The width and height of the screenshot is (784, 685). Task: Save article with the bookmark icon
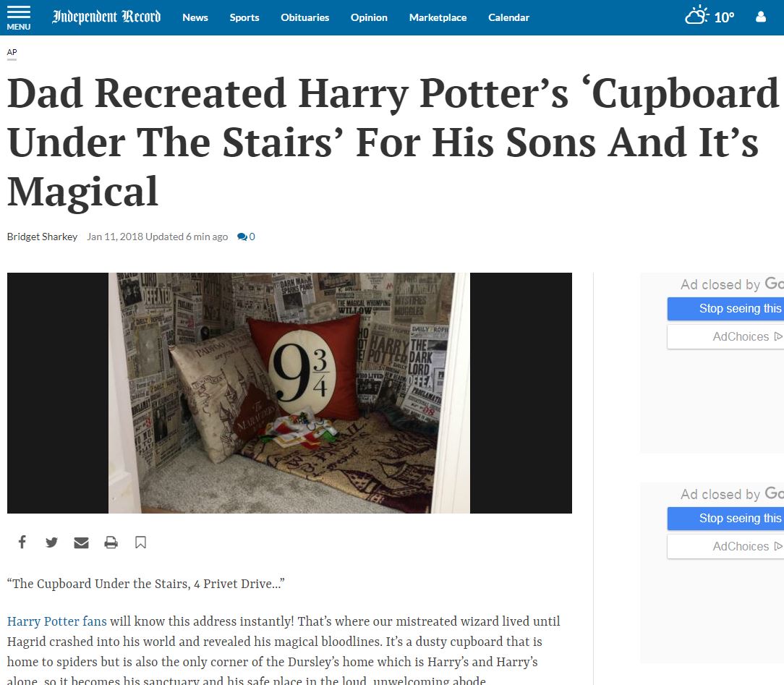coord(140,543)
